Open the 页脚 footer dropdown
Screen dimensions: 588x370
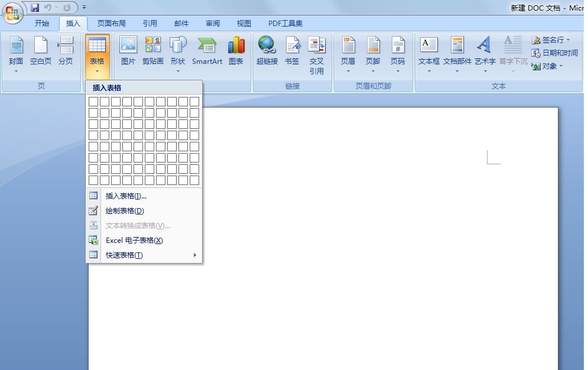tap(373, 54)
